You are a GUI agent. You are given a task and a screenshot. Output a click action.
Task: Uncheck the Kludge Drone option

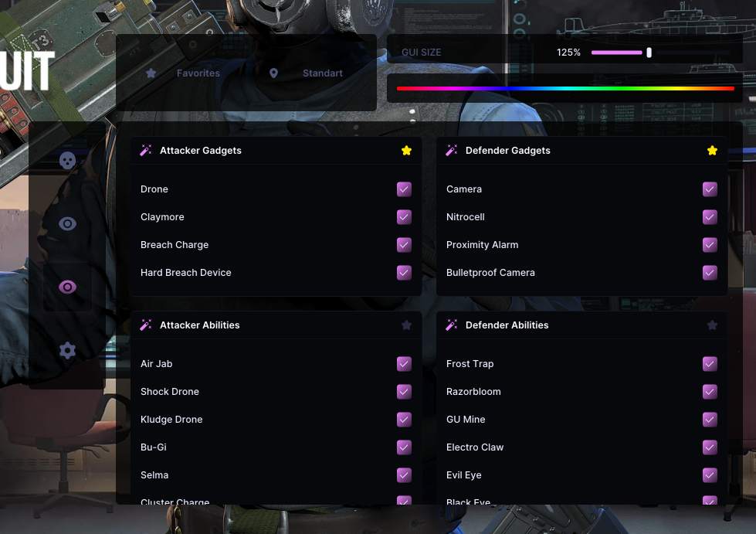[404, 419]
